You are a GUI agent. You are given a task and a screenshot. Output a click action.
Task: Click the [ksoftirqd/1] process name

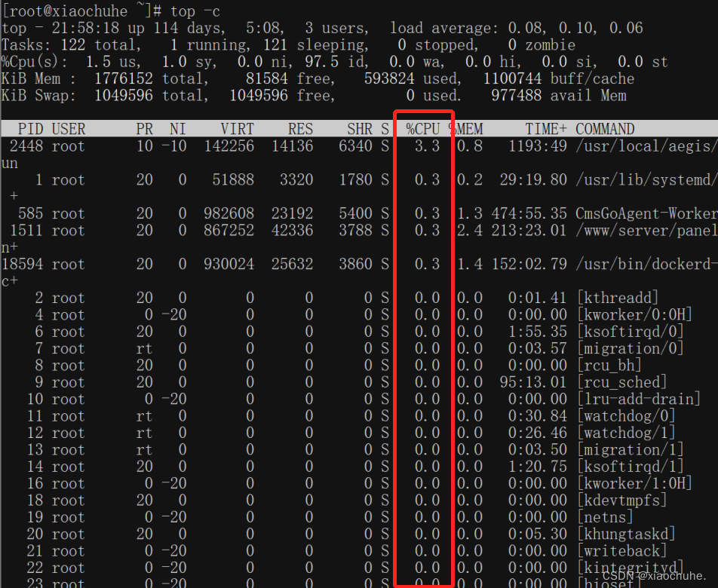click(631, 467)
